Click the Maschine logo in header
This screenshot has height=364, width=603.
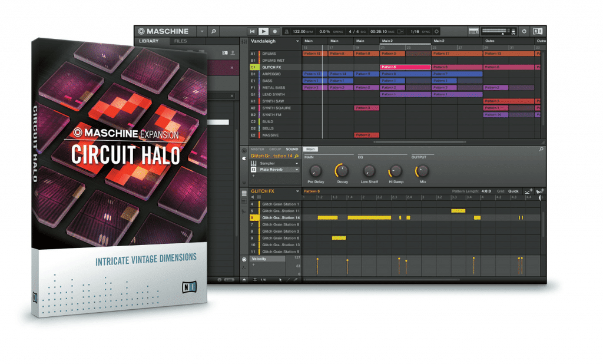pos(164,32)
